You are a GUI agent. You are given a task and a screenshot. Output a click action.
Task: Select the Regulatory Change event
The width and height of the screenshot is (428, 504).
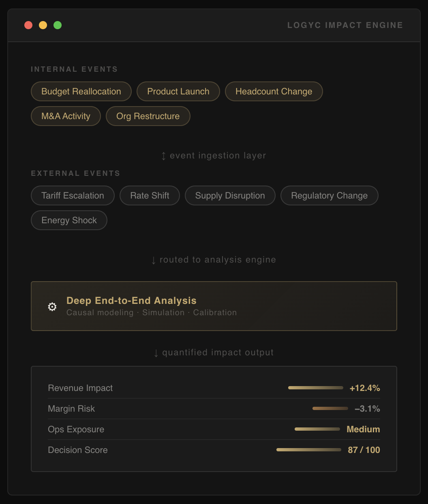pyautogui.click(x=329, y=195)
